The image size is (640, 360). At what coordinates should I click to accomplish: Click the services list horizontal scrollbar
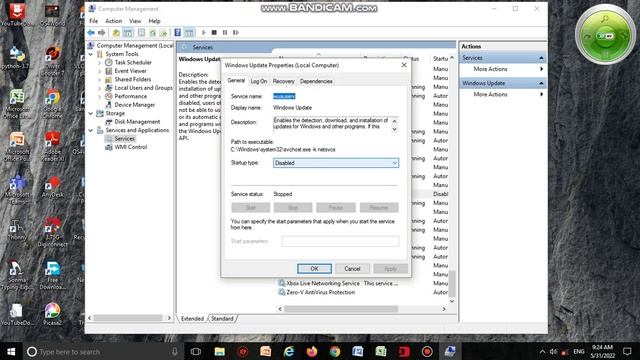click(341, 309)
